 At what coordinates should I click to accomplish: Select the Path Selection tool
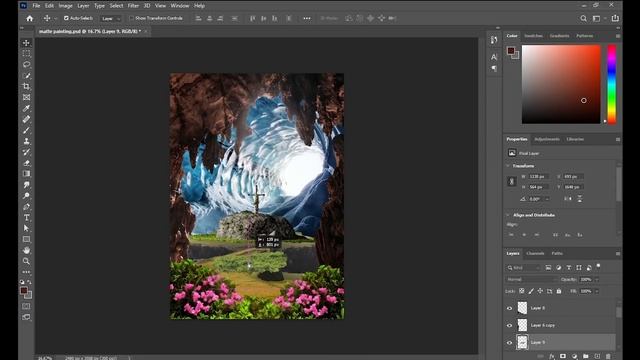[x=27, y=228]
